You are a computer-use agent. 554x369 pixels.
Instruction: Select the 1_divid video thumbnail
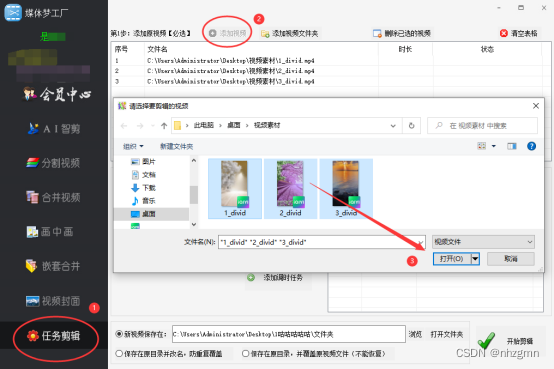click(x=235, y=188)
